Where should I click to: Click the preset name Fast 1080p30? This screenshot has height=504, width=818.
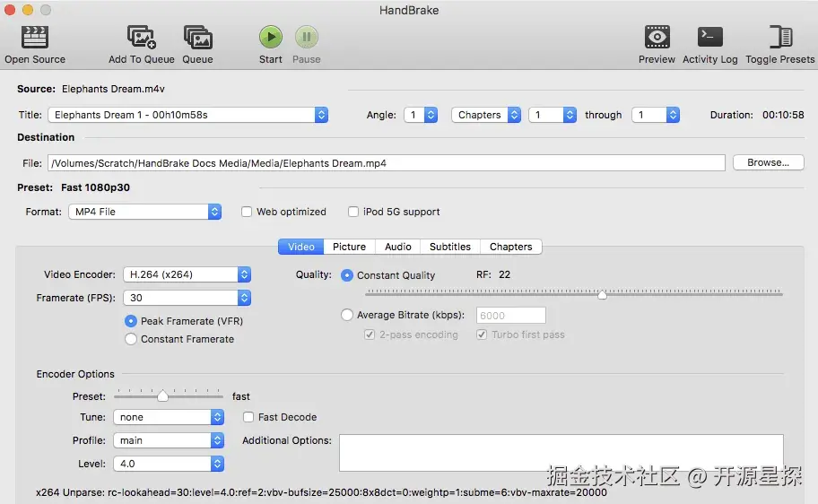click(95, 187)
